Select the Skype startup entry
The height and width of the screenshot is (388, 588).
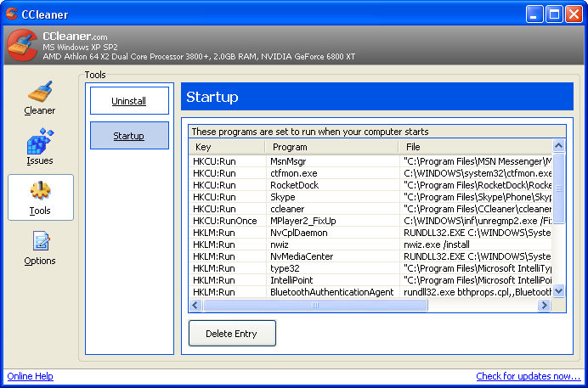coord(370,197)
